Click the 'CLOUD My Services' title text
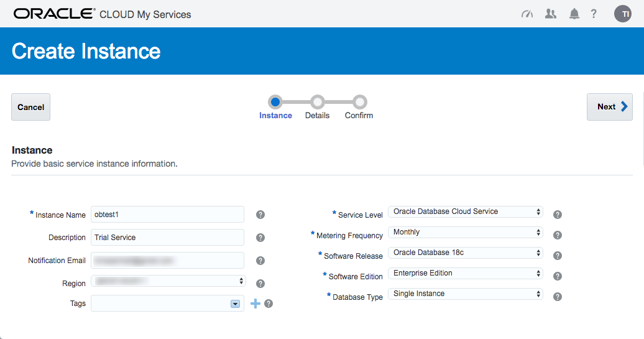This screenshot has width=644, height=339. [x=145, y=14]
